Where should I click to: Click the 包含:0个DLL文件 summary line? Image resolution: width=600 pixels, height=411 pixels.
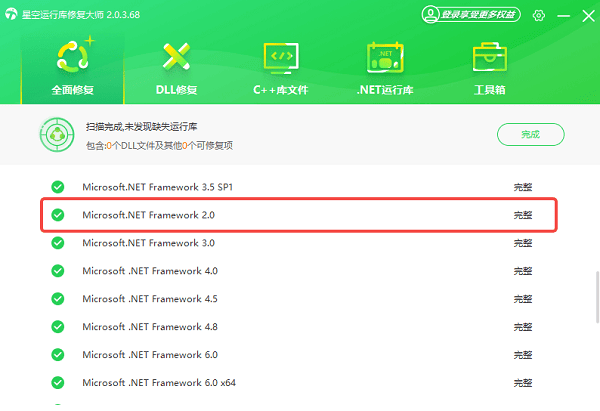[x=159, y=145]
